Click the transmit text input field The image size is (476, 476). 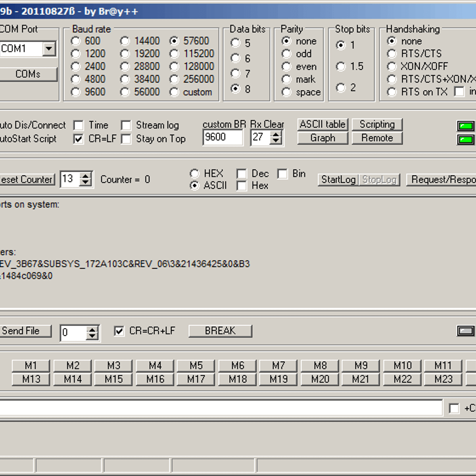click(221, 408)
